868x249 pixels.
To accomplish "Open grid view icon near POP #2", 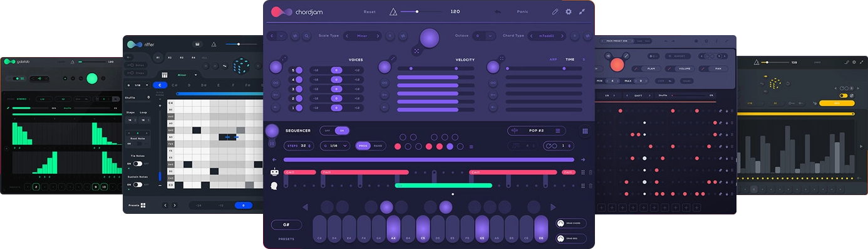I will [x=585, y=131].
